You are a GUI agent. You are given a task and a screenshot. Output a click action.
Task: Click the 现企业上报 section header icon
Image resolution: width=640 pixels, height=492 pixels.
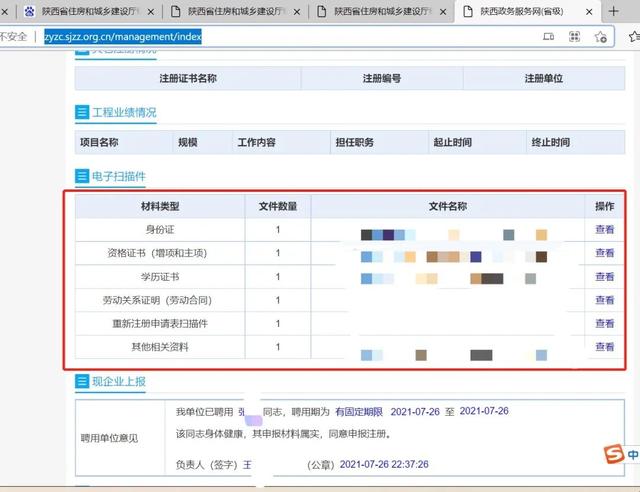tap(82, 382)
